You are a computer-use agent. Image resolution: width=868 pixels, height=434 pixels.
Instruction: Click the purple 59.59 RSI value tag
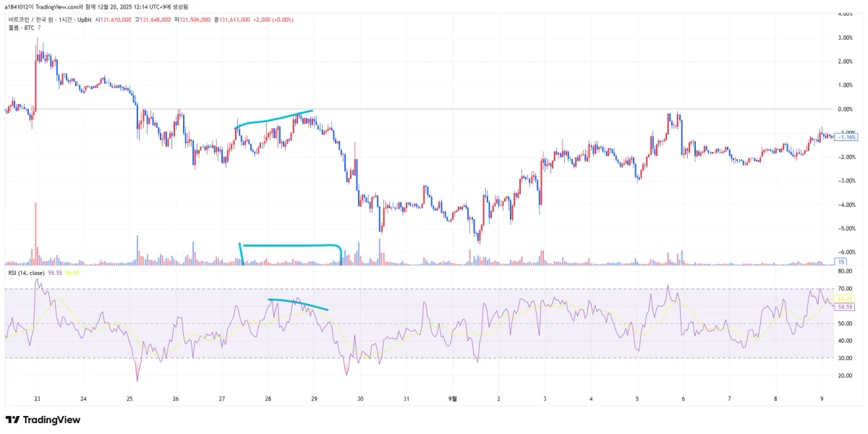pos(846,307)
